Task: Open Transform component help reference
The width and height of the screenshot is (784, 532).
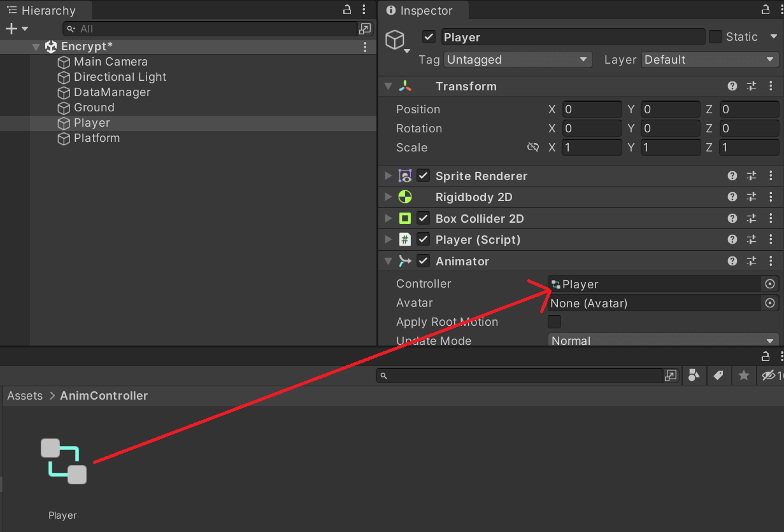Action: [732, 86]
